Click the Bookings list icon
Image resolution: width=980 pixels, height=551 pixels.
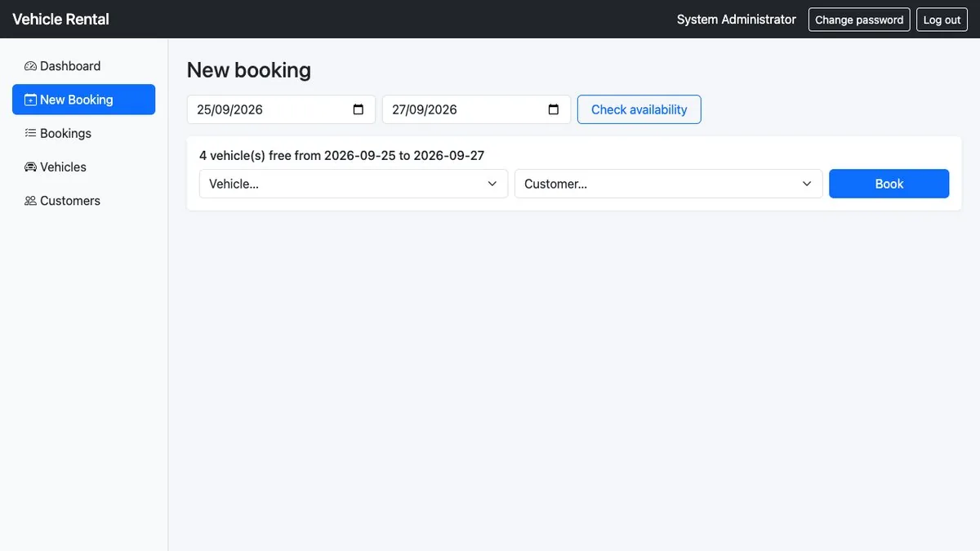[30, 133]
